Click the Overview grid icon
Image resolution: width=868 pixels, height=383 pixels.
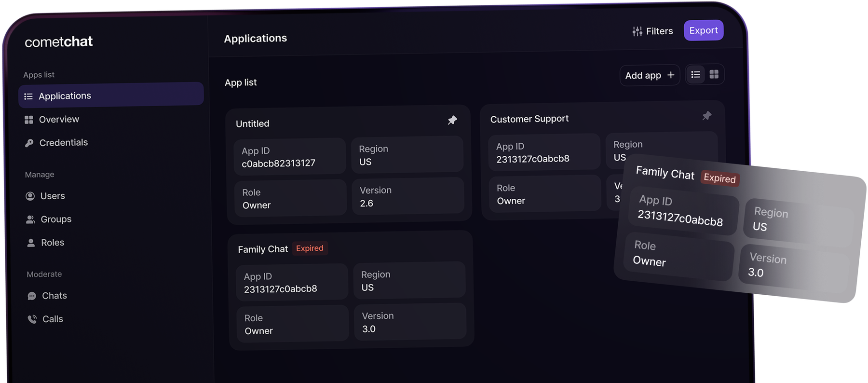(29, 120)
